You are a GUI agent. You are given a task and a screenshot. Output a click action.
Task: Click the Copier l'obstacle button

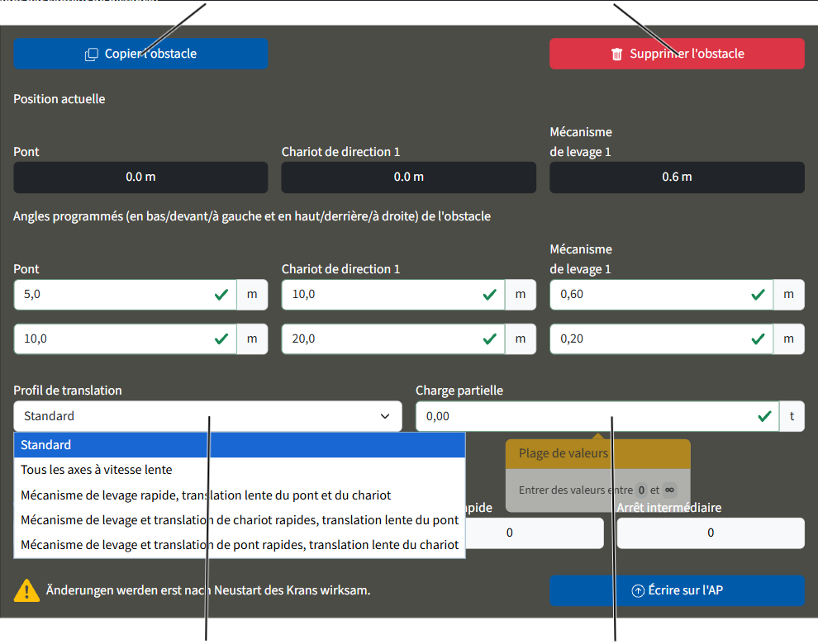[140, 54]
